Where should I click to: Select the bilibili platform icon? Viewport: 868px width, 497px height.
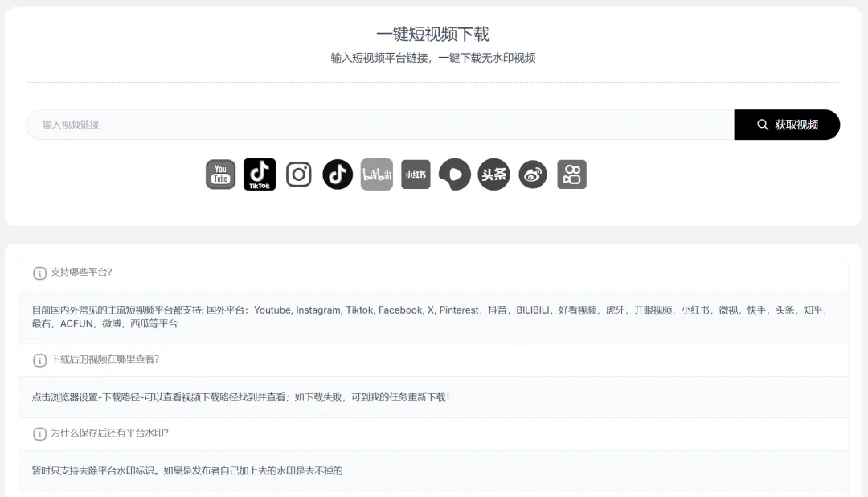pos(376,175)
